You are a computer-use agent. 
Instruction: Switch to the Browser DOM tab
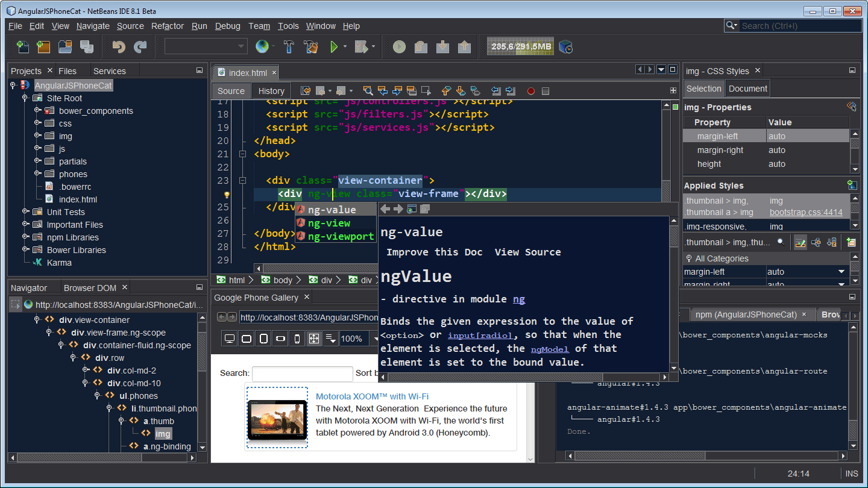(90, 288)
